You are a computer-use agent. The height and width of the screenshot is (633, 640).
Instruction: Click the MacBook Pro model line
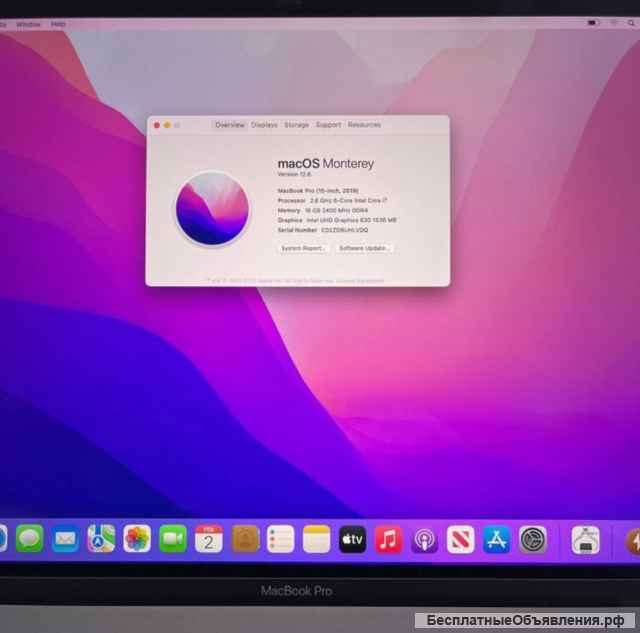(x=318, y=191)
